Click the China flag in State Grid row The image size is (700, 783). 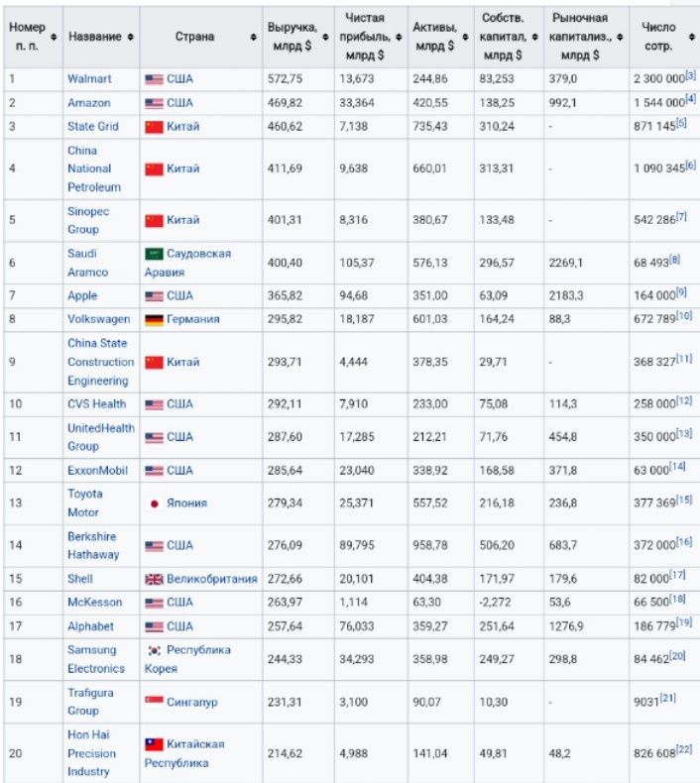[x=154, y=127]
